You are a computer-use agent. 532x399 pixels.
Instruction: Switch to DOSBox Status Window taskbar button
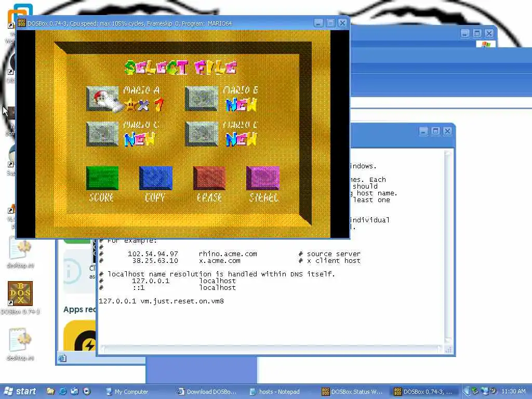click(352, 392)
